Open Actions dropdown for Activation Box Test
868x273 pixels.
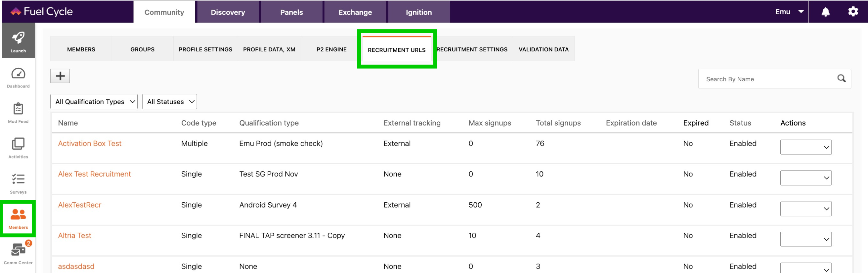(806, 147)
